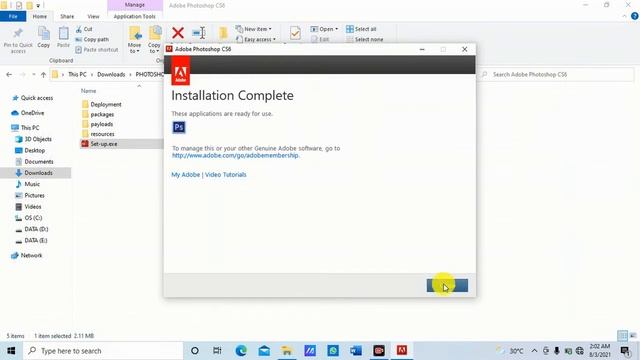The image size is (640, 360).
Task: Select 3D Objects in navigation pane
Action: pyautogui.click(x=33, y=139)
